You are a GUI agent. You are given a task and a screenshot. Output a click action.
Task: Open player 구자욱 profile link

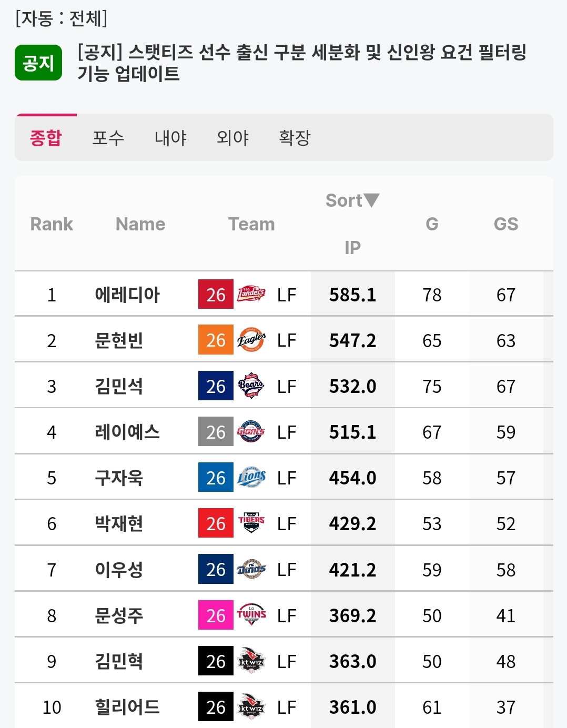click(119, 478)
